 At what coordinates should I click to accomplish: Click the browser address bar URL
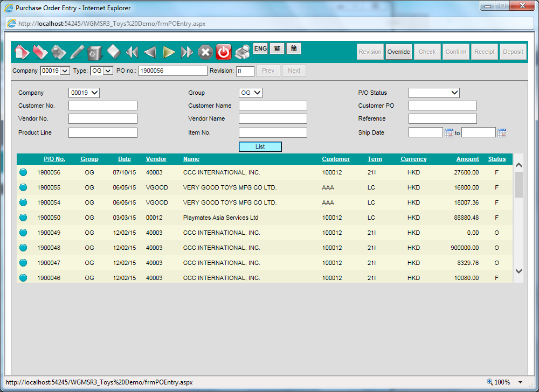click(x=112, y=24)
